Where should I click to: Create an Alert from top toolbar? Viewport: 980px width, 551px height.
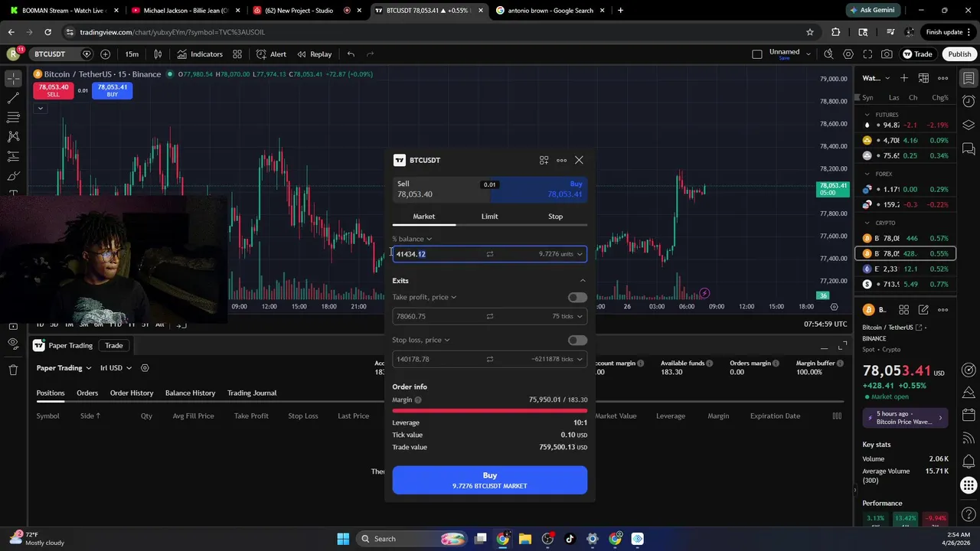coord(271,54)
